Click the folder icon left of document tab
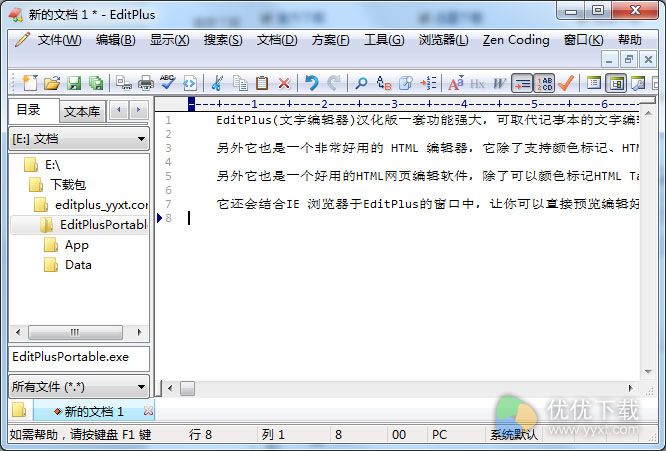 tap(19, 410)
